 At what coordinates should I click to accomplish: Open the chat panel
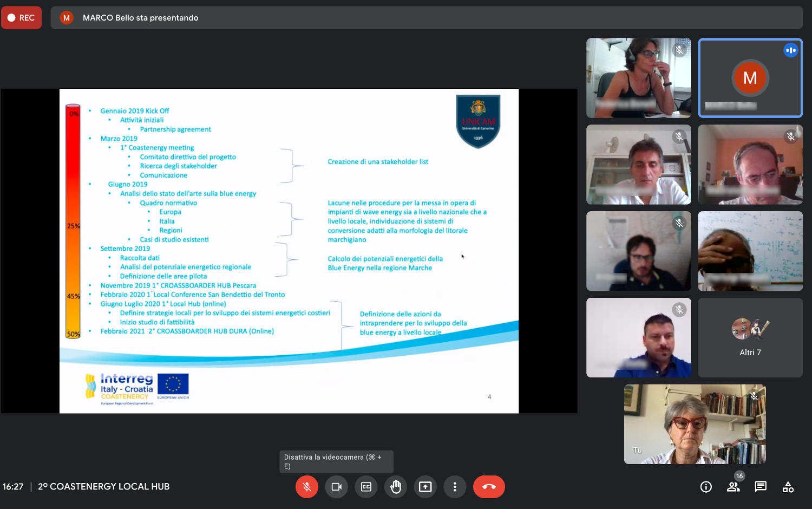(x=761, y=487)
